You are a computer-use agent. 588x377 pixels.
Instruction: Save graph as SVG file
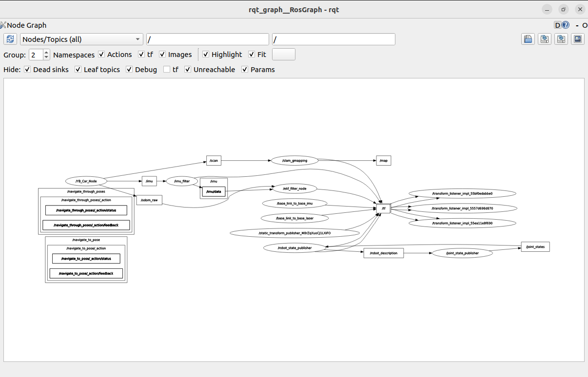click(x=561, y=39)
